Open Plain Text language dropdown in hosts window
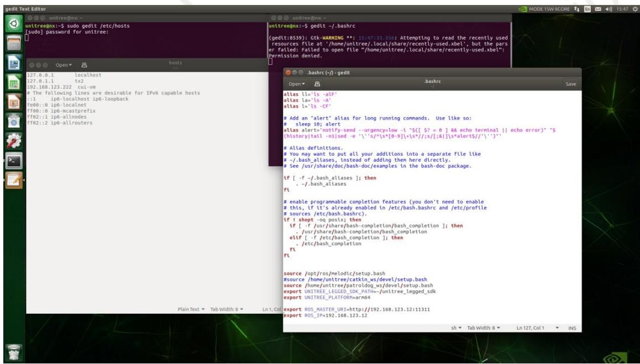 [x=191, y=309]
